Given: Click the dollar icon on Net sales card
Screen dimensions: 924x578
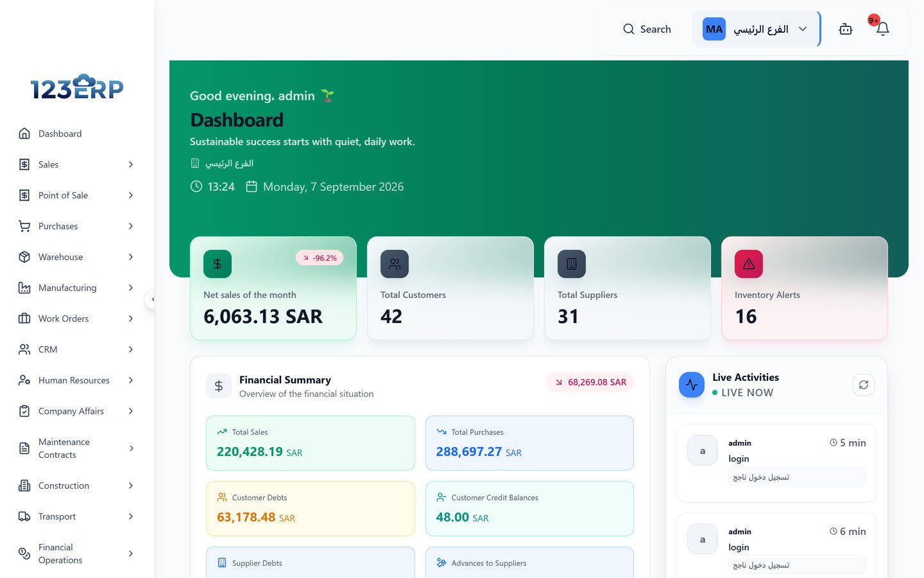Looking at the screenshot, I should tap(218, 264).
